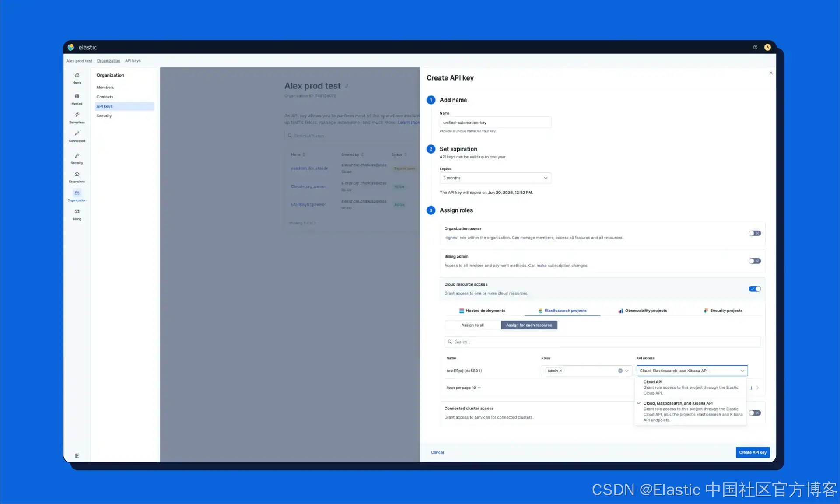Switch to Observability projects tab

[x=642, y=311]
